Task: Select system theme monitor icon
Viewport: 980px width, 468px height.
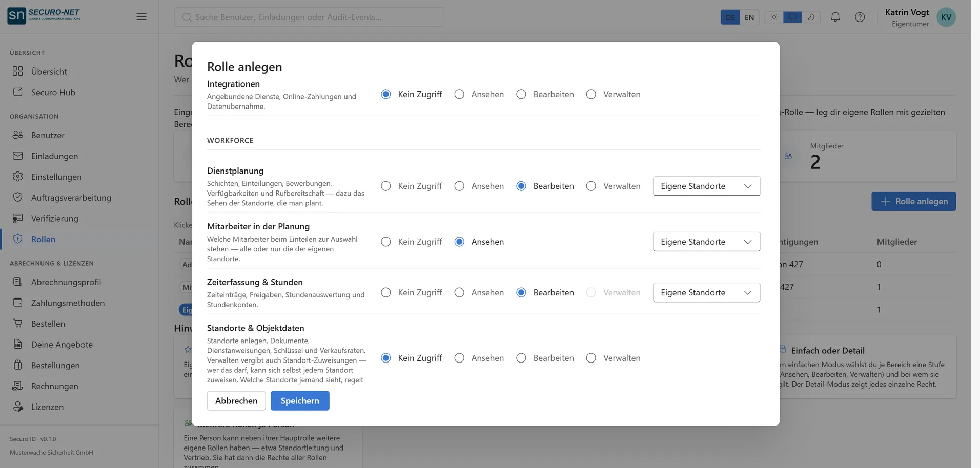Action: [x=792, y=17]
